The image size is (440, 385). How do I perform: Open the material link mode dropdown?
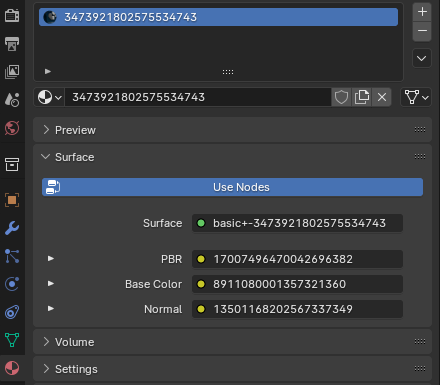point(416,97)
